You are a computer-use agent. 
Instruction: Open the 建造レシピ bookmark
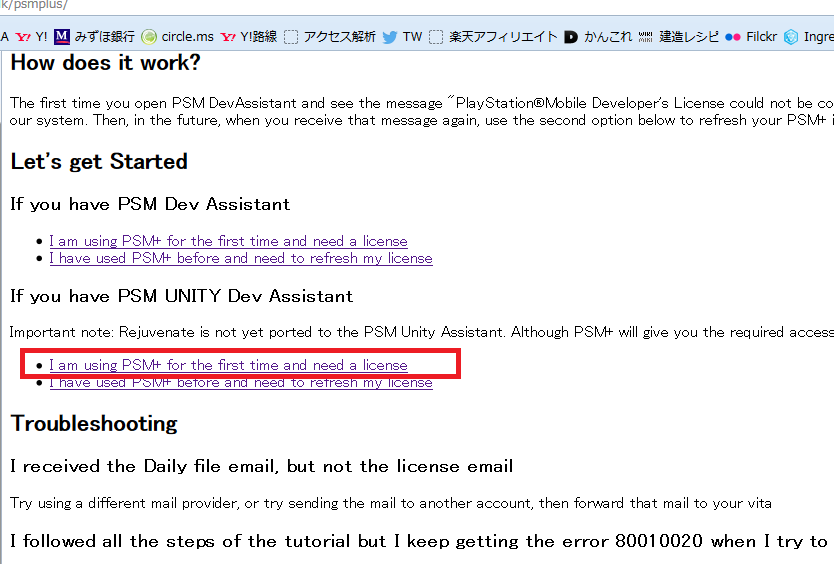[x=679, y=37]
